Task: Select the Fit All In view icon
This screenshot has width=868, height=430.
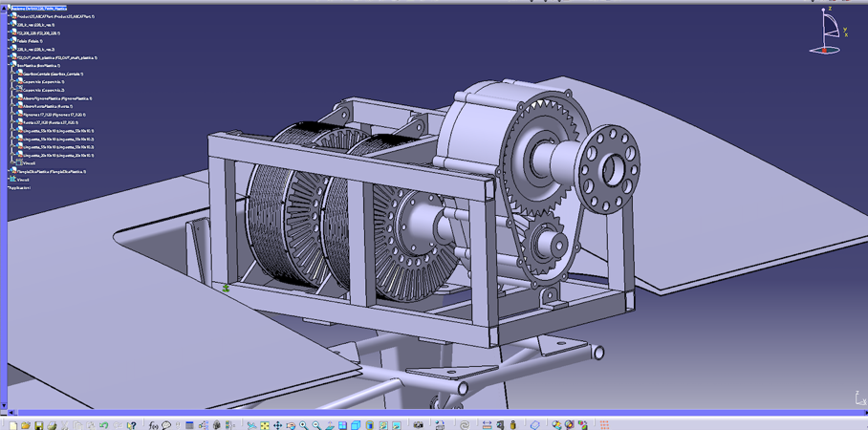Action: coord(265,425)
